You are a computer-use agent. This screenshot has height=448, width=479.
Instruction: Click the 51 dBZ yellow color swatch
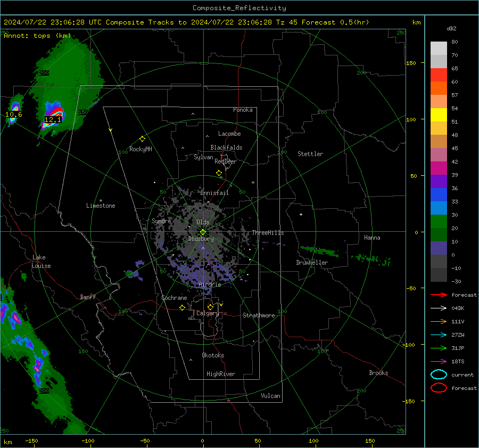439,115
